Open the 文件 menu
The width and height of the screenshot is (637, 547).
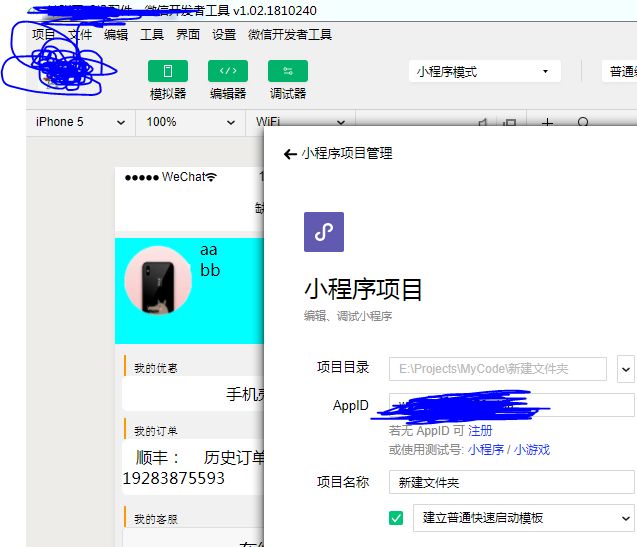click(80, 35)
